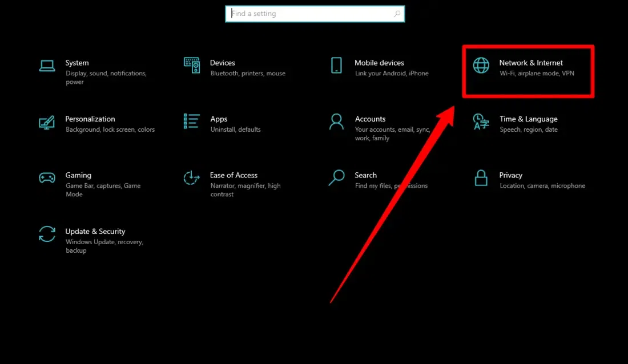Viewport: 628px width, 364px height.
Task: Select the Mobile devices phone icon
Action: 336,65
